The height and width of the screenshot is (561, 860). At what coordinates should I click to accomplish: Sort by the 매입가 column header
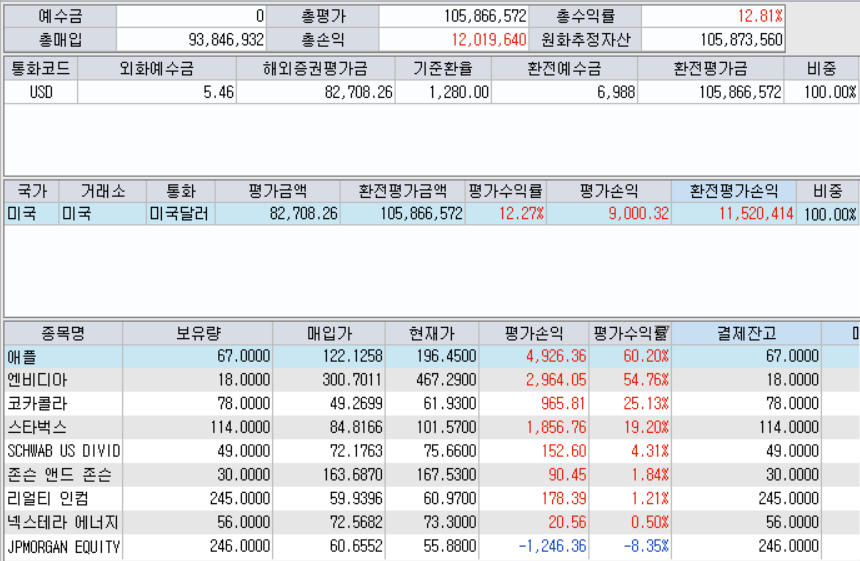pyautogui.click(x=329, y=333)
